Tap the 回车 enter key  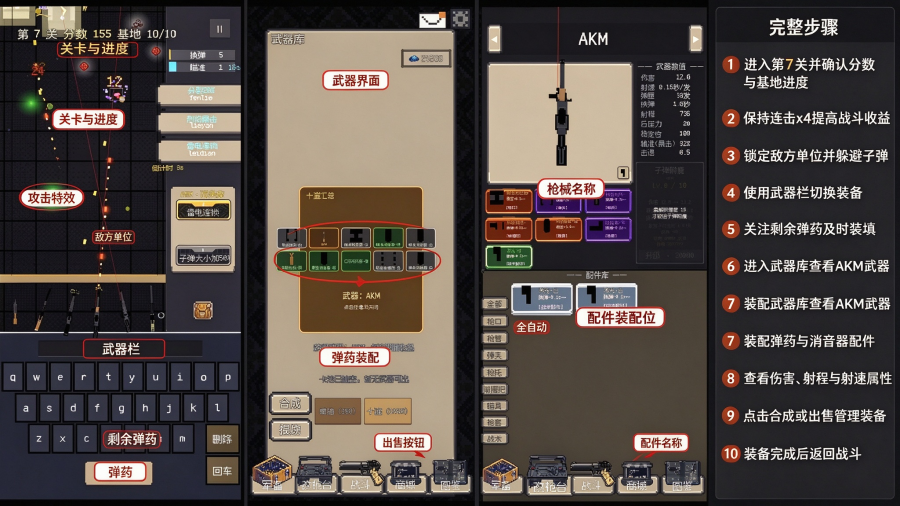pyautogui.click(x=222, y=471)
